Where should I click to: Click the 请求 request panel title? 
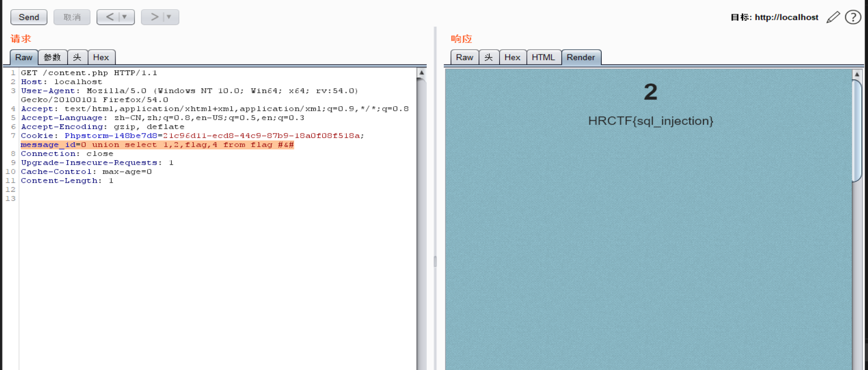coord(21,38)
